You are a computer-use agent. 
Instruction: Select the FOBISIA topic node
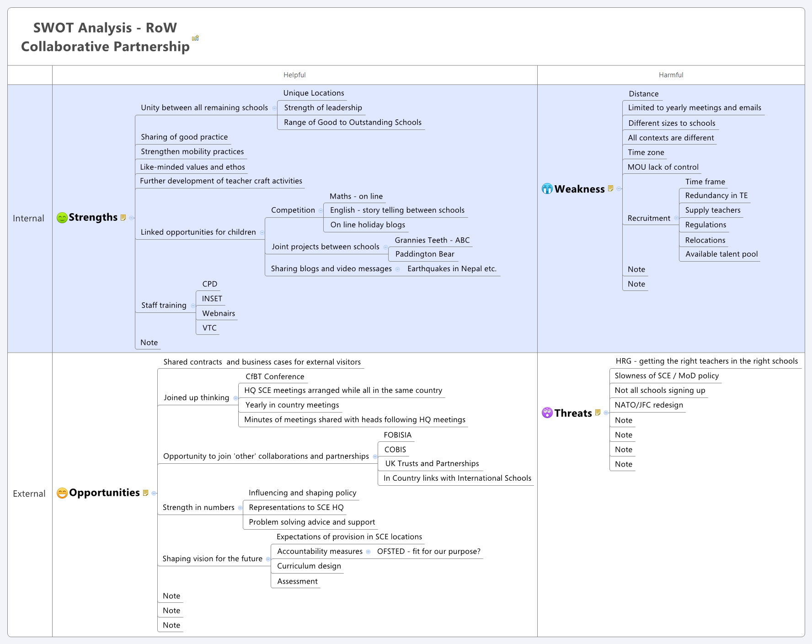click(x=397, y=435)
